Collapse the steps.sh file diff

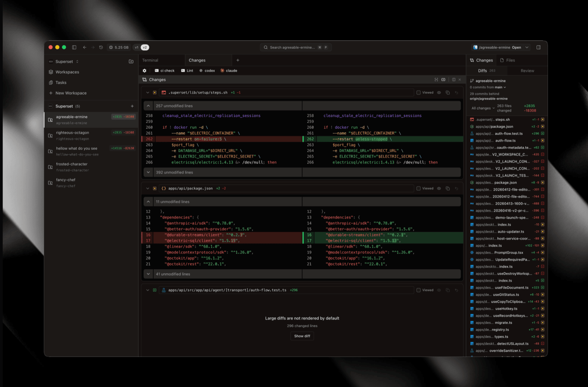pyautogui.click(x=148, y=93)
